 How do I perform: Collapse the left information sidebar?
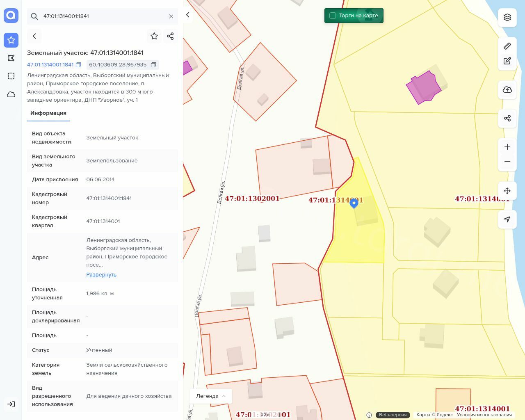(188, 15)
